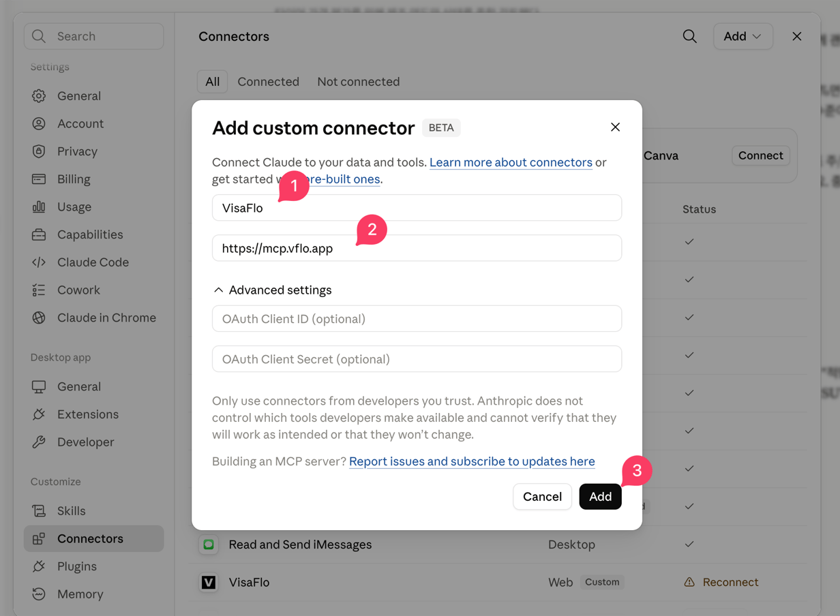Follow the Learn more about connectors link
Image resolution: width=840 pixels, height=616 pixels.
[511, 162]
